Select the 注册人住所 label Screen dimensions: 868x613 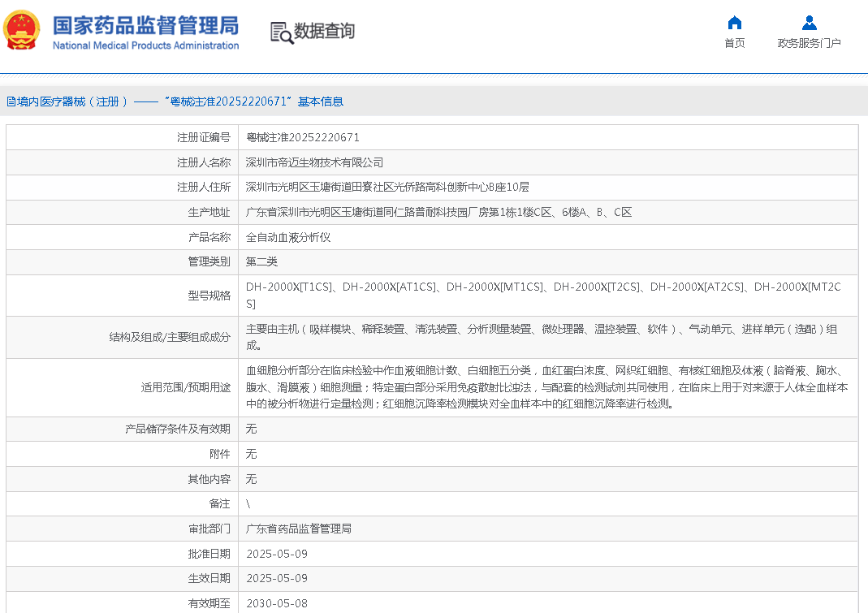204,188
